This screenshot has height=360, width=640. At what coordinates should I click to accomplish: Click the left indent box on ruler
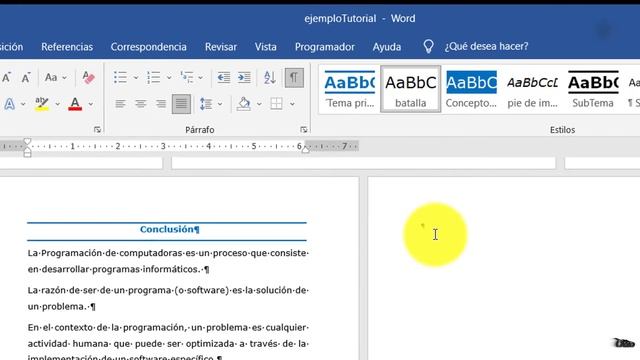pyautogui.click(x=27, y=155)
